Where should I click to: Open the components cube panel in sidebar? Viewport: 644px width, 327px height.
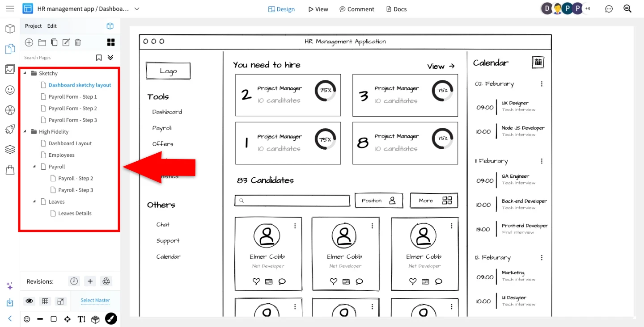coord(10,29)
